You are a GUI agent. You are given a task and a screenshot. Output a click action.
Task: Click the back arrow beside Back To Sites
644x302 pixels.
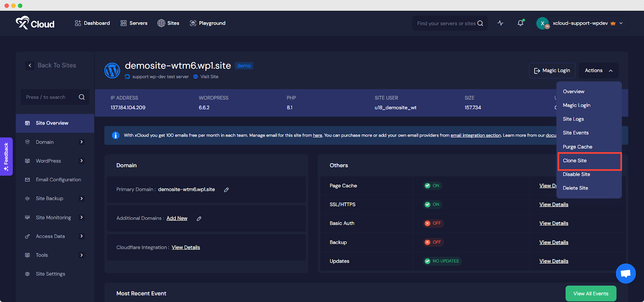click(x=30, y=66)
